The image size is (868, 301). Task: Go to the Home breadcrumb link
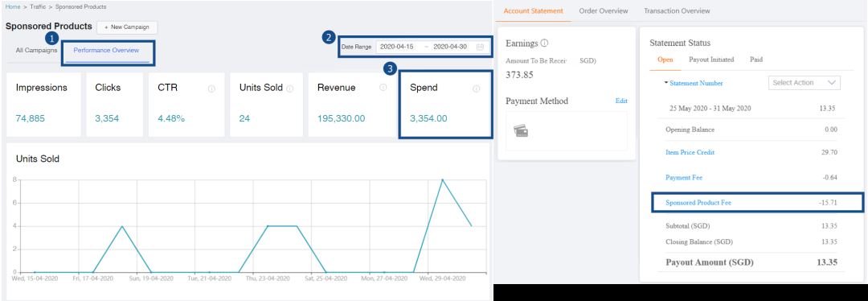tap(13, 6)
